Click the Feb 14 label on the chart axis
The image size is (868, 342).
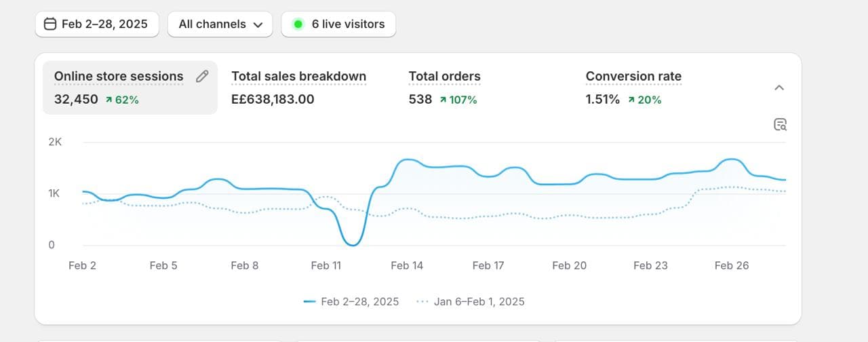(407, 265)
